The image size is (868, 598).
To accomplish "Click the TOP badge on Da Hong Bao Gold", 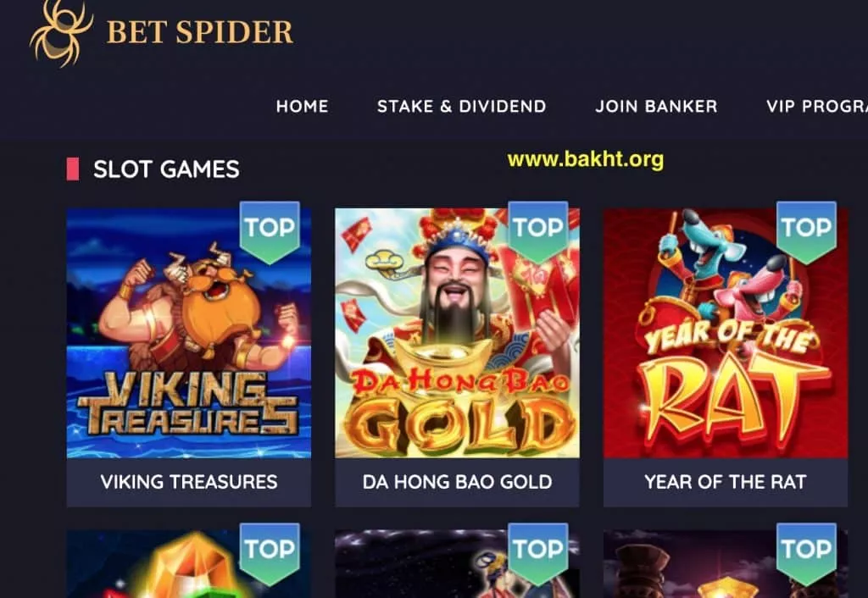I will click(538, 232).
